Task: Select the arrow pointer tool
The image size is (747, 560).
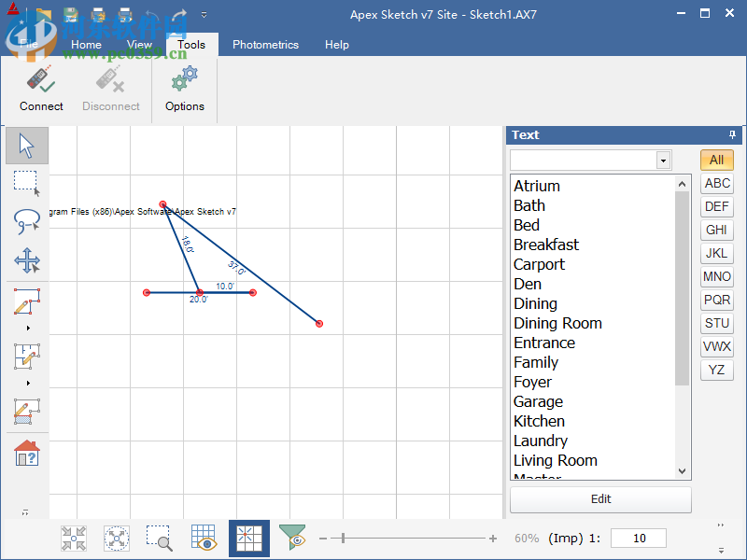Action: 27,146
